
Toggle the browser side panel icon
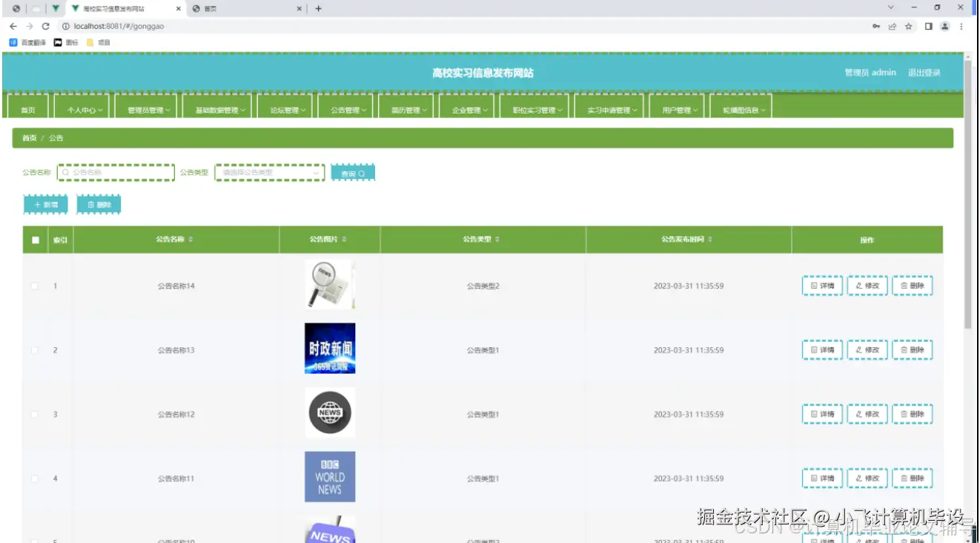(x=928, y=26)
